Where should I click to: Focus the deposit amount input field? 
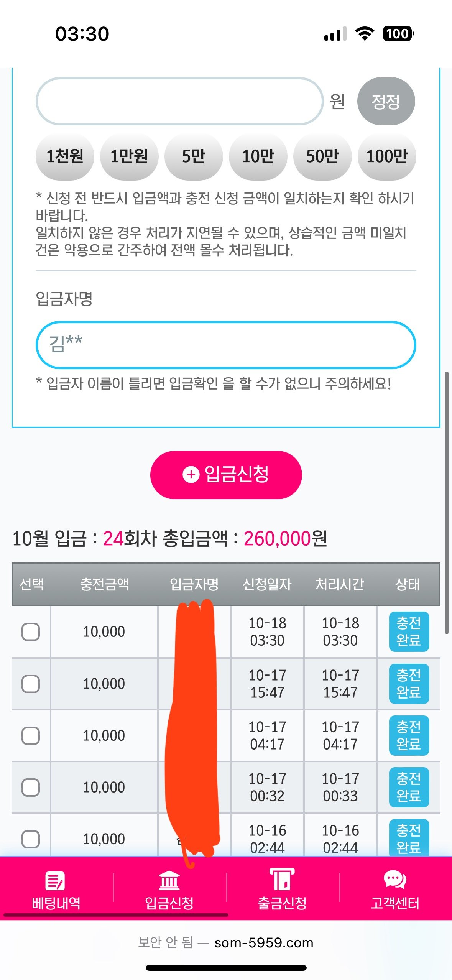point(179,102)
